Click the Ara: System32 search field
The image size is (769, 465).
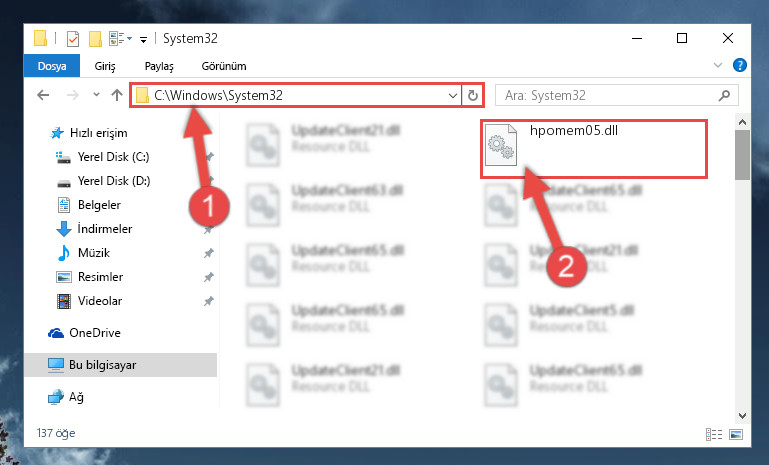point(608,95)
